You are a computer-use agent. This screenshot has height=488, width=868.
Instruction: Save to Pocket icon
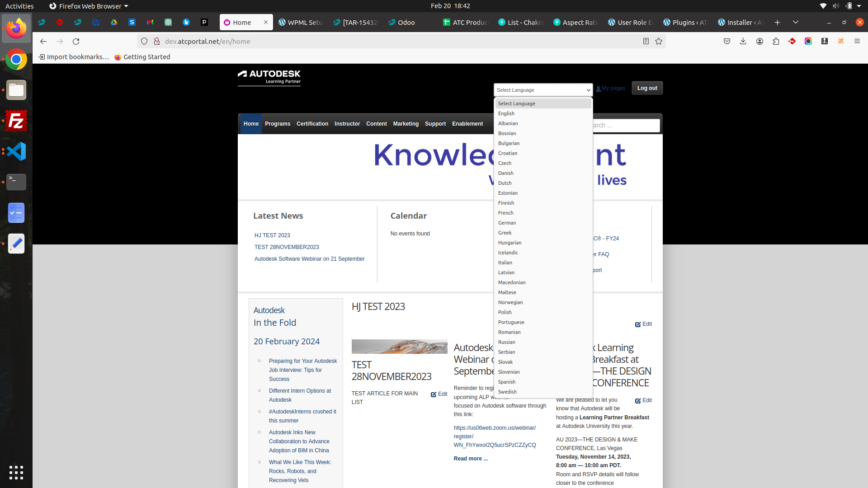(x=727, y=41)
